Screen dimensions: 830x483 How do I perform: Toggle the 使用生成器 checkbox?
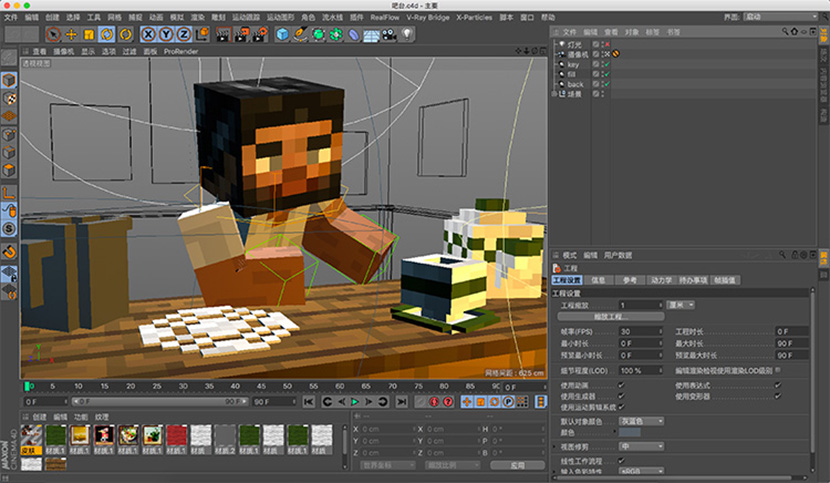tap(621, 396)
